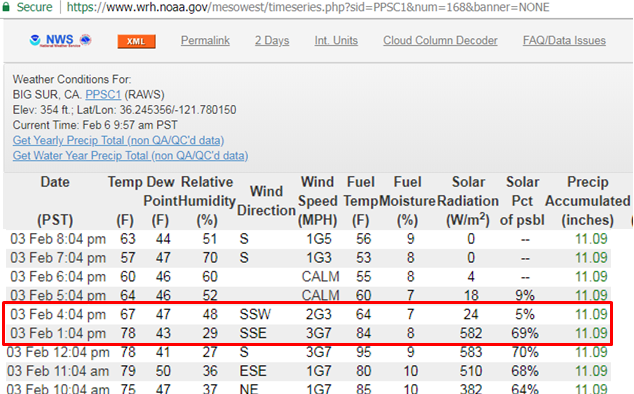Screen dimensions: 634x394
Task: Get Yearly Precip Total link
Action: click(x=118, y=140)
